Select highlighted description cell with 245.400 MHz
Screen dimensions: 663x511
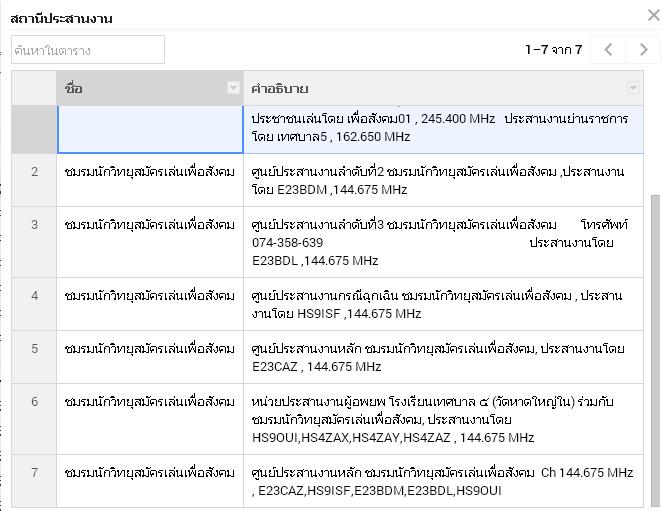pyautogui.click(x=444, y=129)
